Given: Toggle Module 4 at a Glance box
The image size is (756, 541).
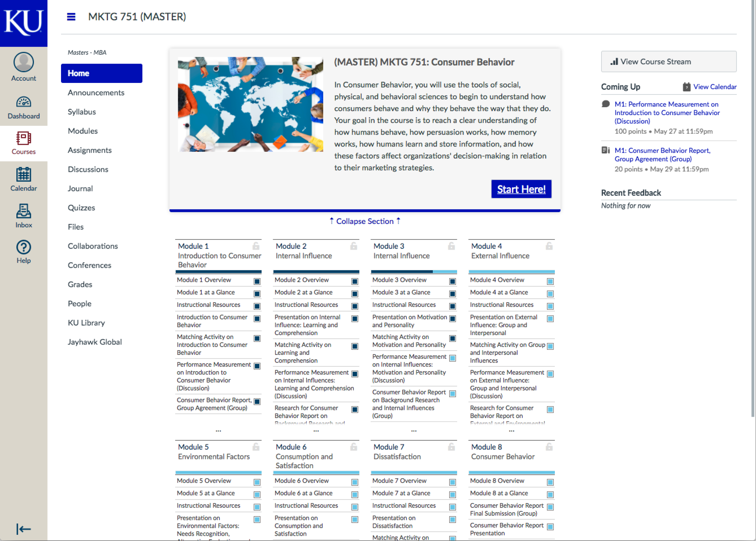Looking at the screenshot, I should pyautogui.click(x=550, y=294).
